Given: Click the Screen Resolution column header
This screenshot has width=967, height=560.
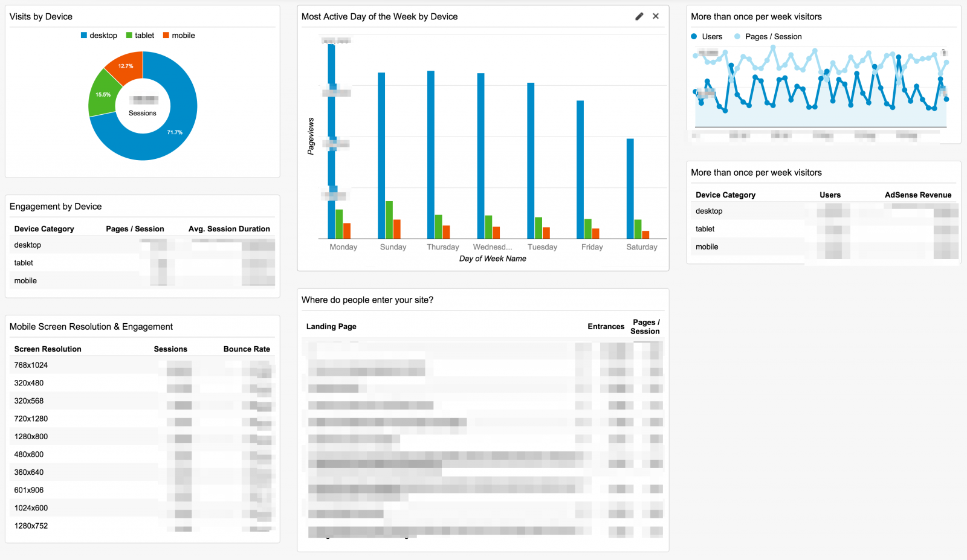Looking at the screenshot, I should 48,349.
